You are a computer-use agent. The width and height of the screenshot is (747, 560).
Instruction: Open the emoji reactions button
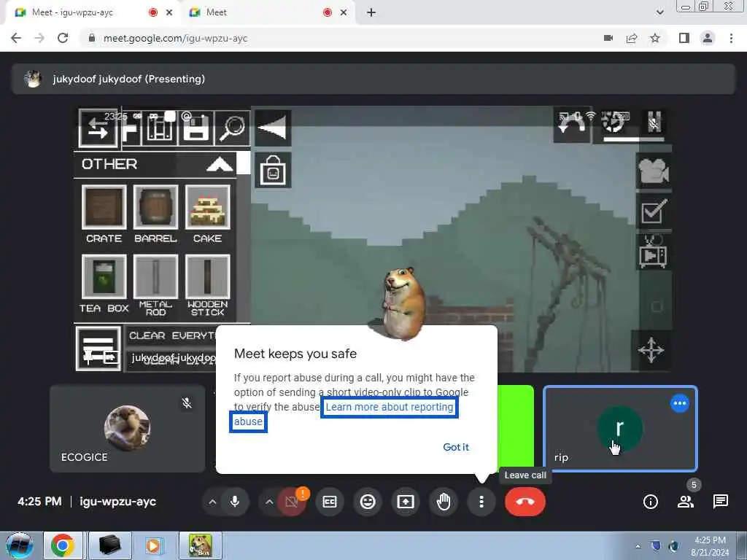coord(368,502)
